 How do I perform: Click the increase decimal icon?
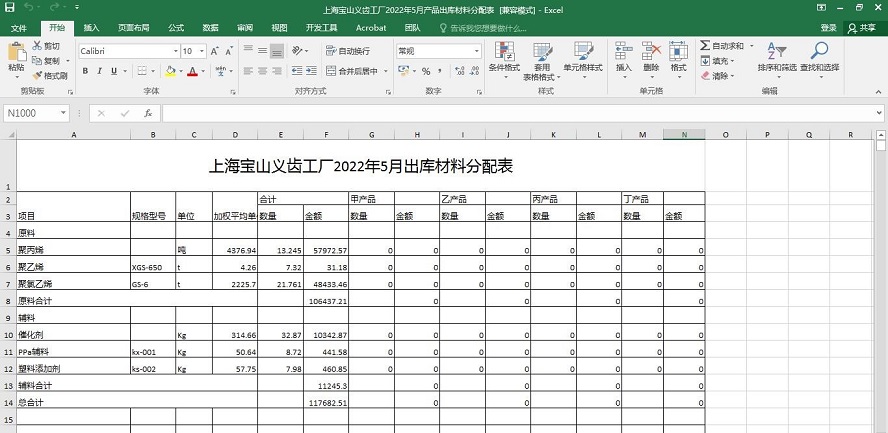(460, 71)
